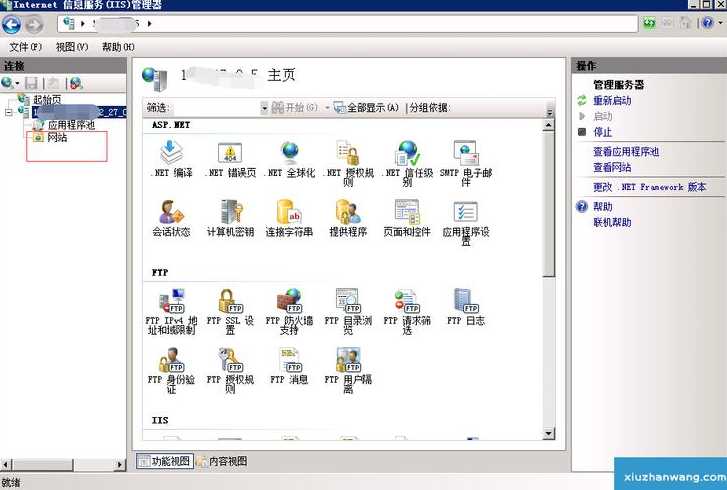727x490 pixels.
Task: Click the feature list scroll up arrow
Action: [x=548, y=125]
